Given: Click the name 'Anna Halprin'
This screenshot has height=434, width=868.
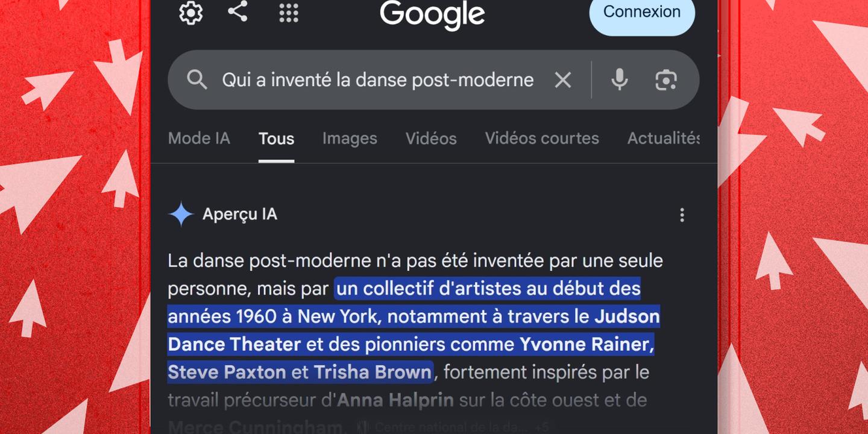Looking at the screenshot, I should (x=395, y=400).
